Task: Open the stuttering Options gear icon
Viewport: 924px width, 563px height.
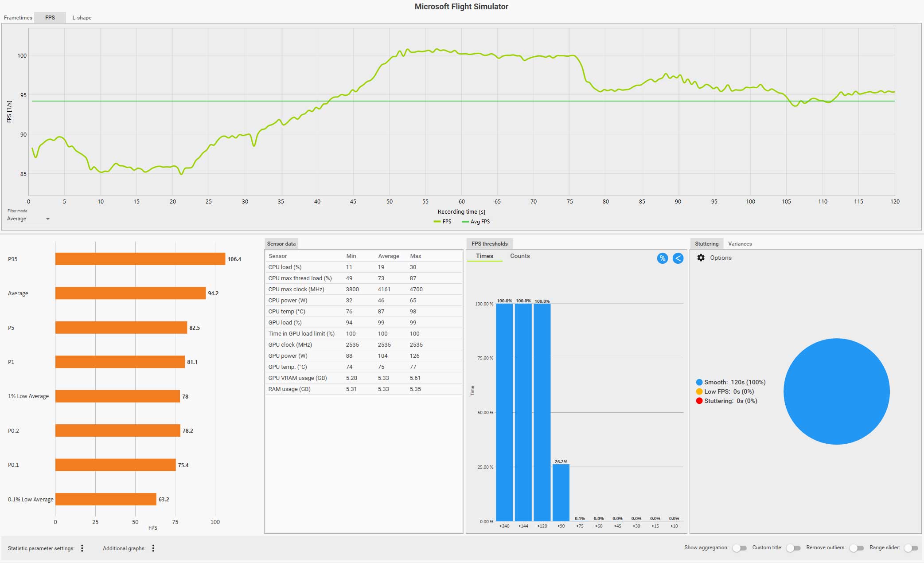Action: (x=701, y=258)
